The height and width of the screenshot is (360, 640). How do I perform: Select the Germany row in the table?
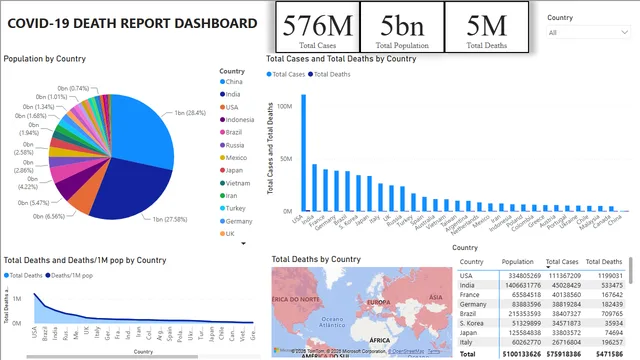pos(542,304)
